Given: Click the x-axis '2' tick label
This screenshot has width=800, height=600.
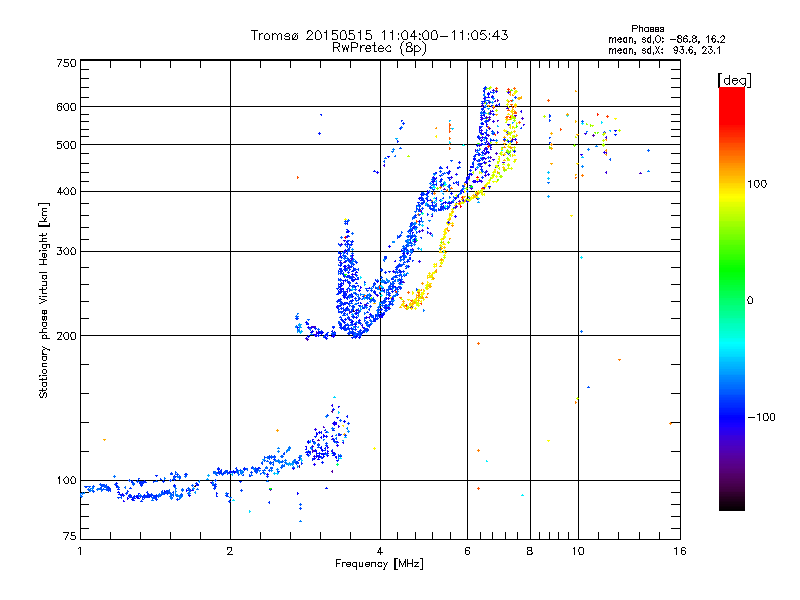Looking at the screenshot, I should pos(230,551).
